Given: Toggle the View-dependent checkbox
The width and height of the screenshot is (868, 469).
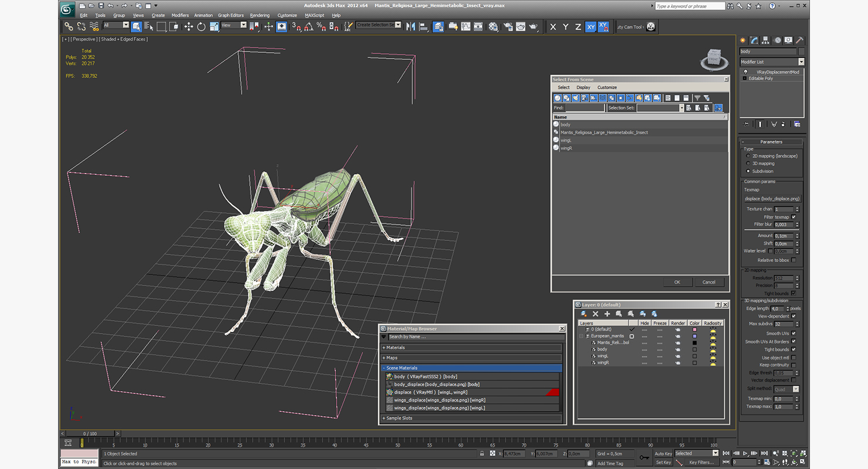Looking at the screenshot, I should (x=794, y=316).
